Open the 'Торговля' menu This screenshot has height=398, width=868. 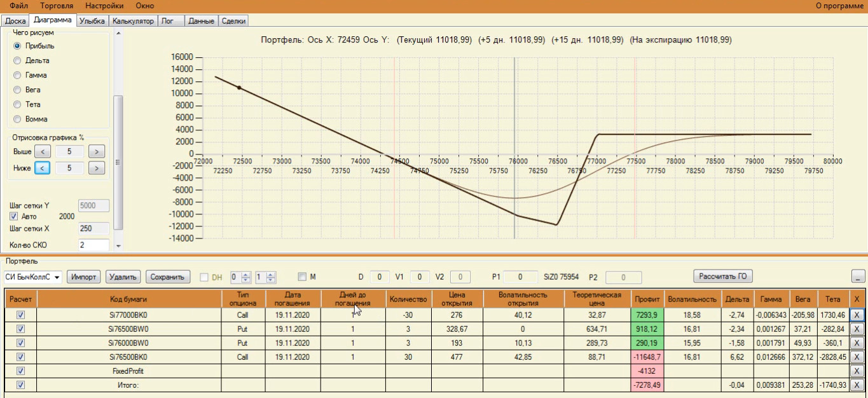coord(57,5)
